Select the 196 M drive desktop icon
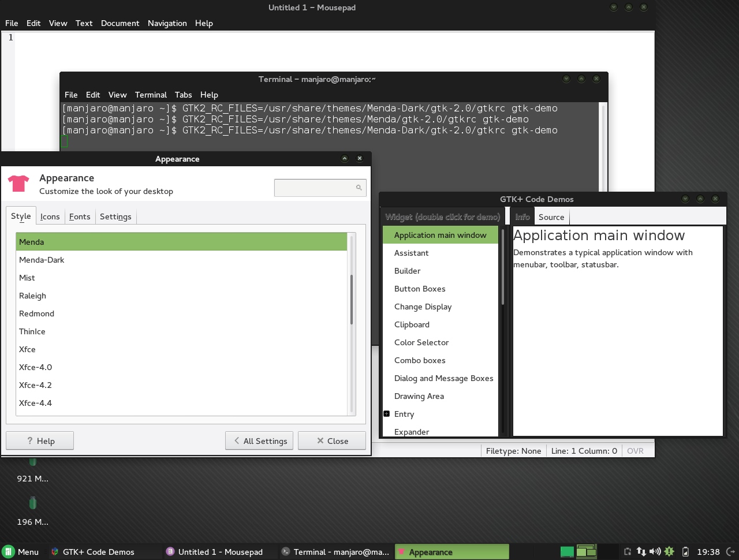The height and width of the screenshot is (560, 739). click(x=33, y=504)
